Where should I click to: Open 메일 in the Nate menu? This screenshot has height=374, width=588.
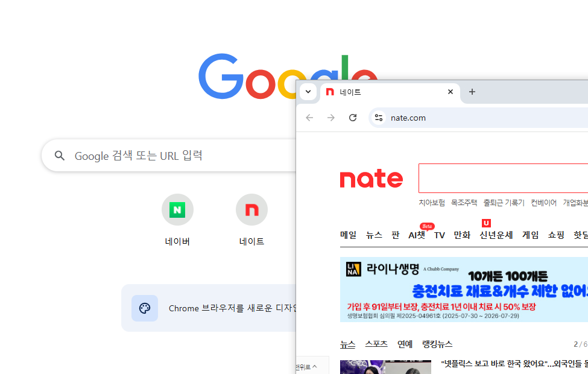coord(349,235)
